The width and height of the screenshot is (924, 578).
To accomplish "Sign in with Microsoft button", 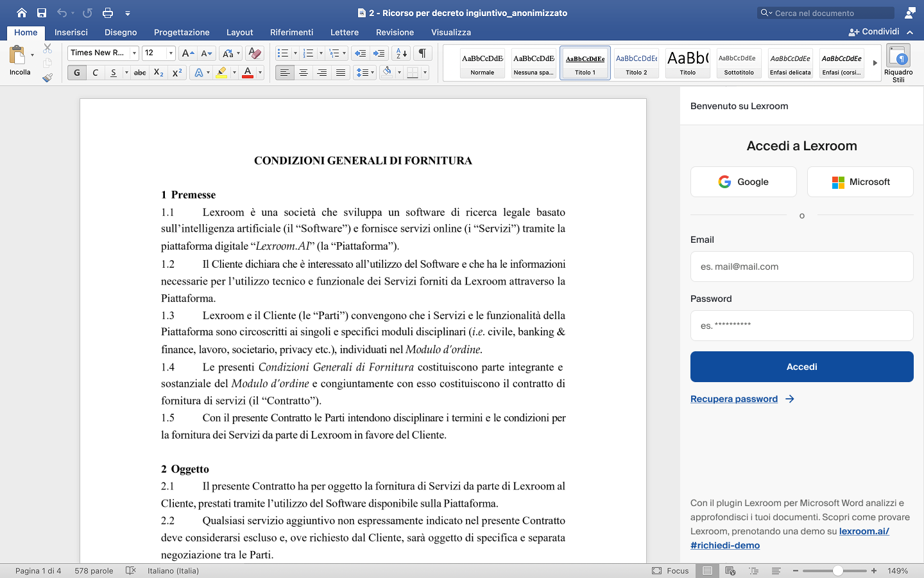I will [860, 182].
